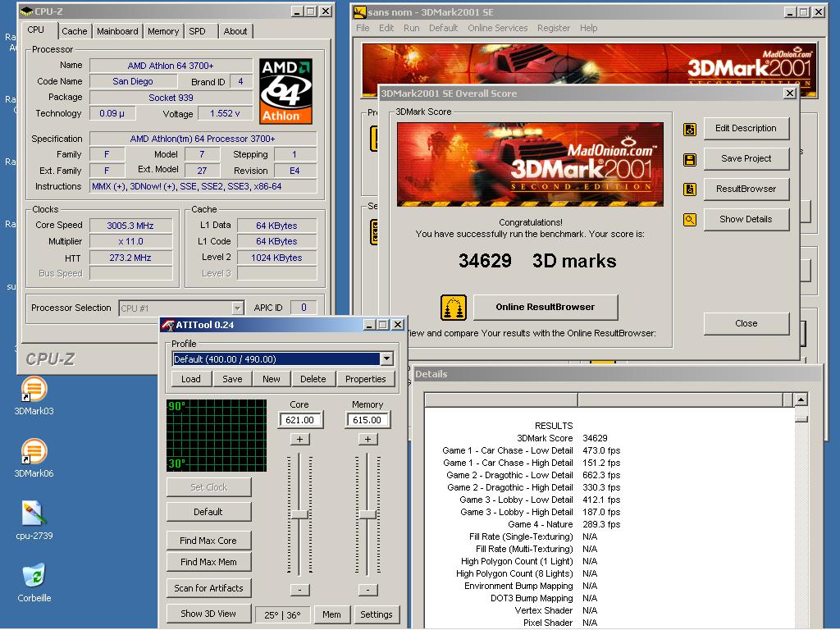
Task: Switch to the Cache tab in CPU-Z
Action: [x=74, y=31]
